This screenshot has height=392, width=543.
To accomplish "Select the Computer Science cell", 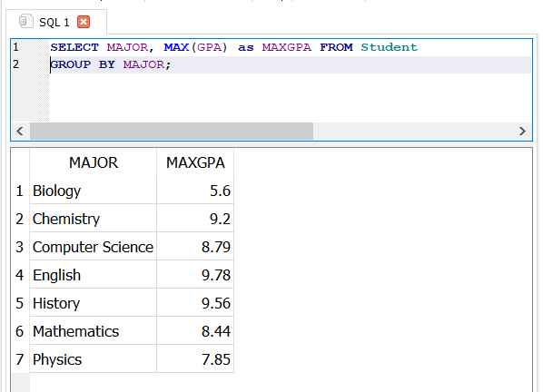I will point(94,247).
